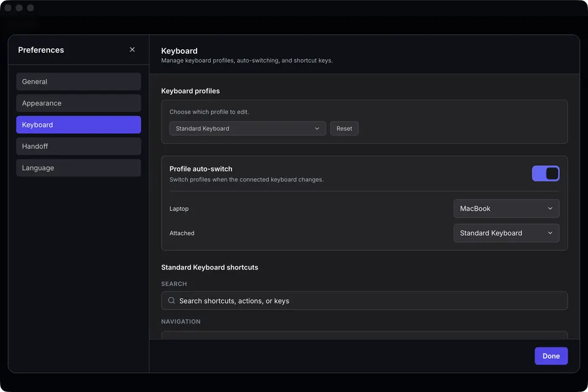The width and height of the screenshot is (588, 392).
Task: Open the Attached profile dropdown
Action: click(x=507, y=233)
